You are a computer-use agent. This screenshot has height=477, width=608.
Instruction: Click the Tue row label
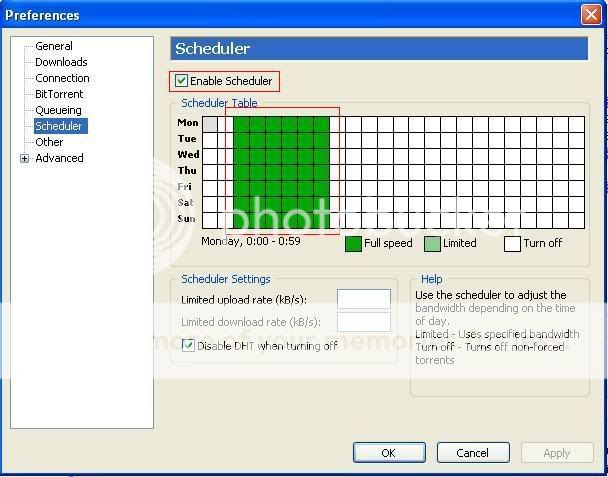[x=187, y=138]
